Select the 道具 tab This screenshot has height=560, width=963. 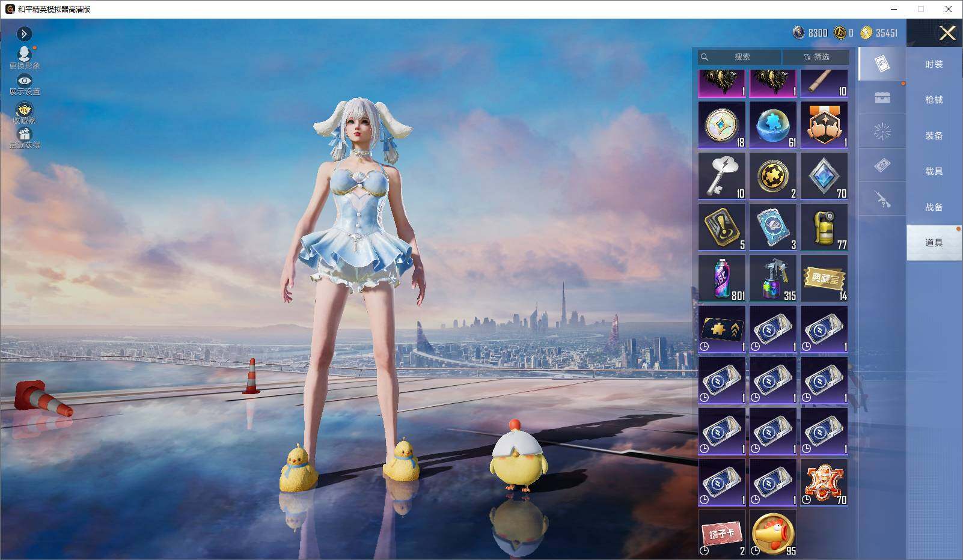click(934, 243)
